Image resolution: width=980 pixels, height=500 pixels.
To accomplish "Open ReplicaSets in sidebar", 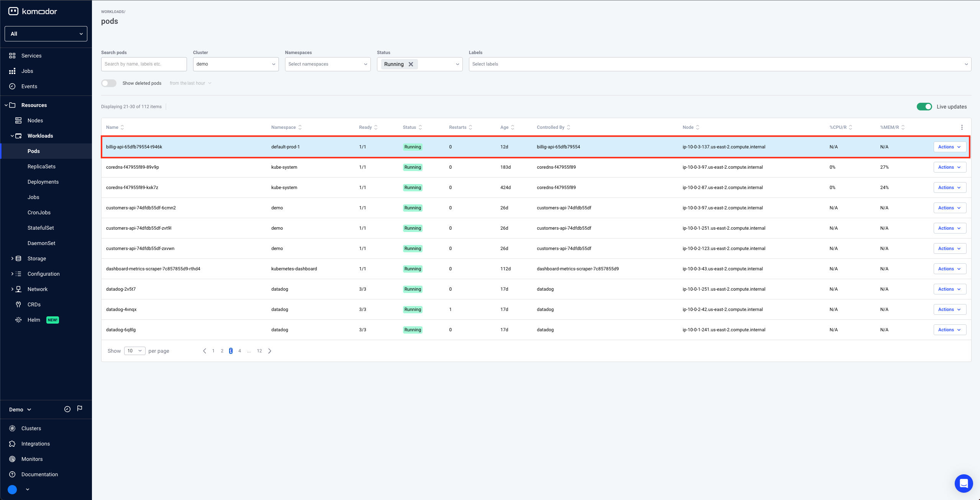I will 41,166.
